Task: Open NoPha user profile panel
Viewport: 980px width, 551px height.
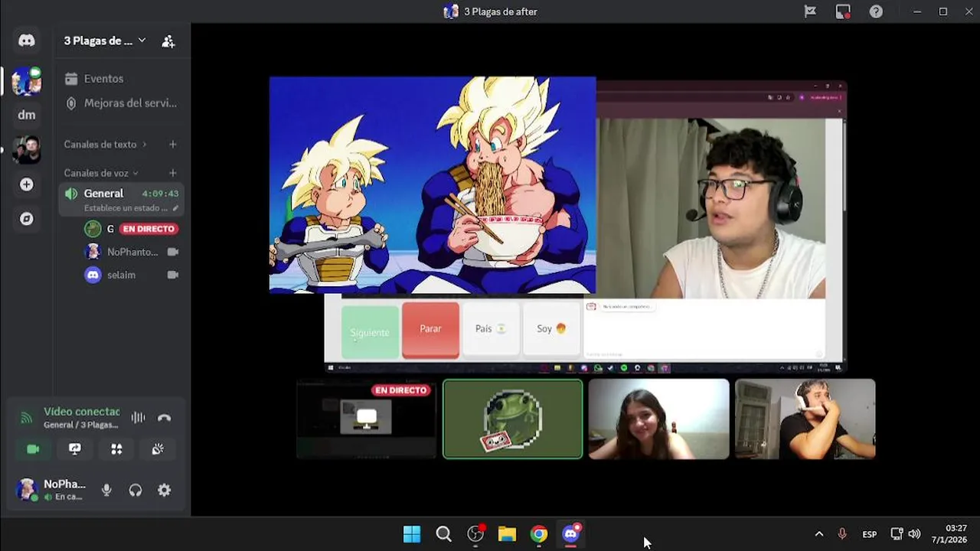Action: coord(52,490)
